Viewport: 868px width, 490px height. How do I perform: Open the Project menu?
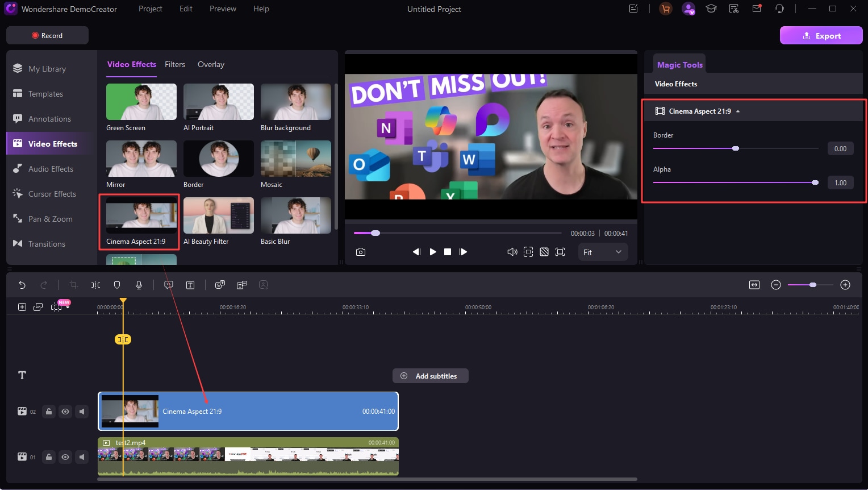151,9
